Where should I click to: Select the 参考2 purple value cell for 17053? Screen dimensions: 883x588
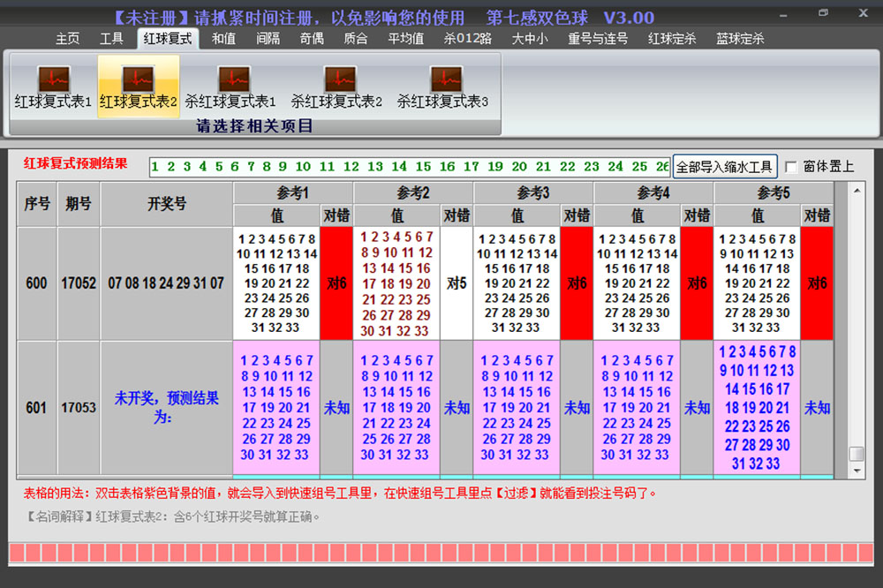[x=396, y=408]
